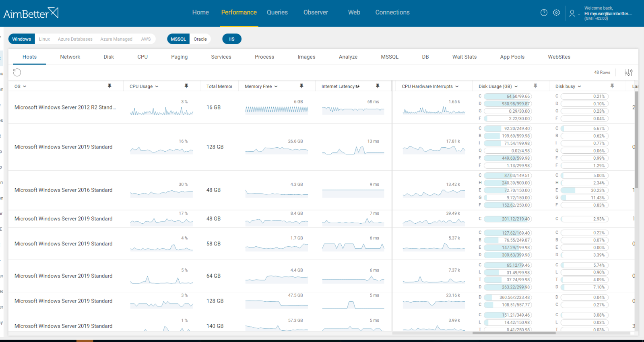Click the Total Memory column header
The image size is (644, 342).
pos(219,86)
